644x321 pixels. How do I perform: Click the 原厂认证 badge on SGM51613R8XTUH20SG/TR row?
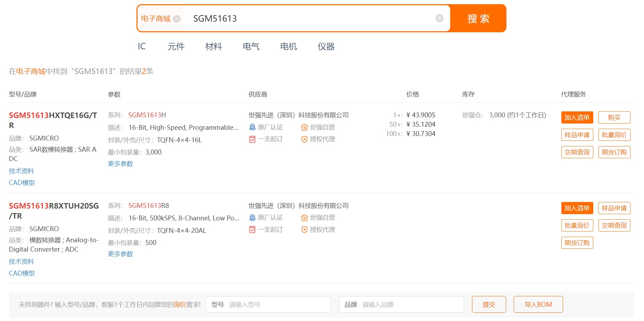[252, 218]
